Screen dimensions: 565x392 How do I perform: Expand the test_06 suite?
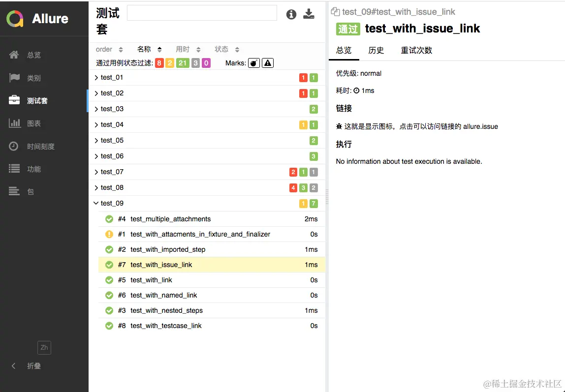(207, 156)
